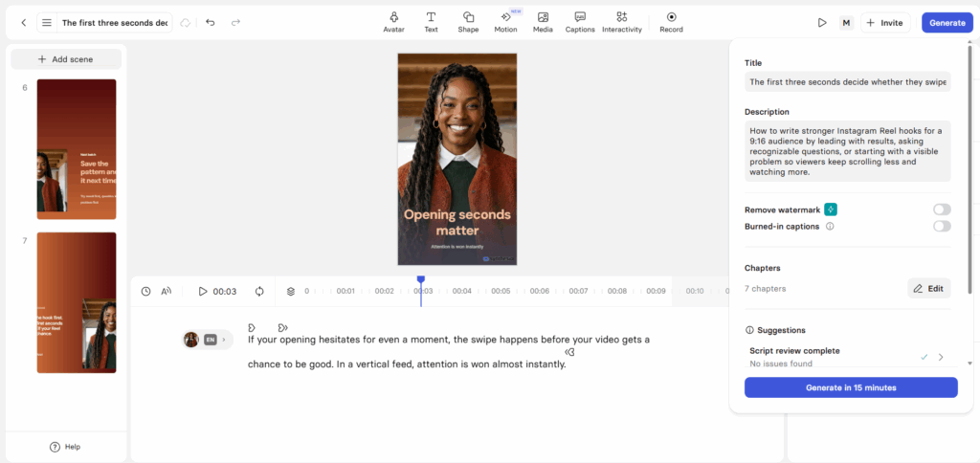Click Generate in 15 minutes
Screen dimensions: 980x463
click(x=851, y=387)
